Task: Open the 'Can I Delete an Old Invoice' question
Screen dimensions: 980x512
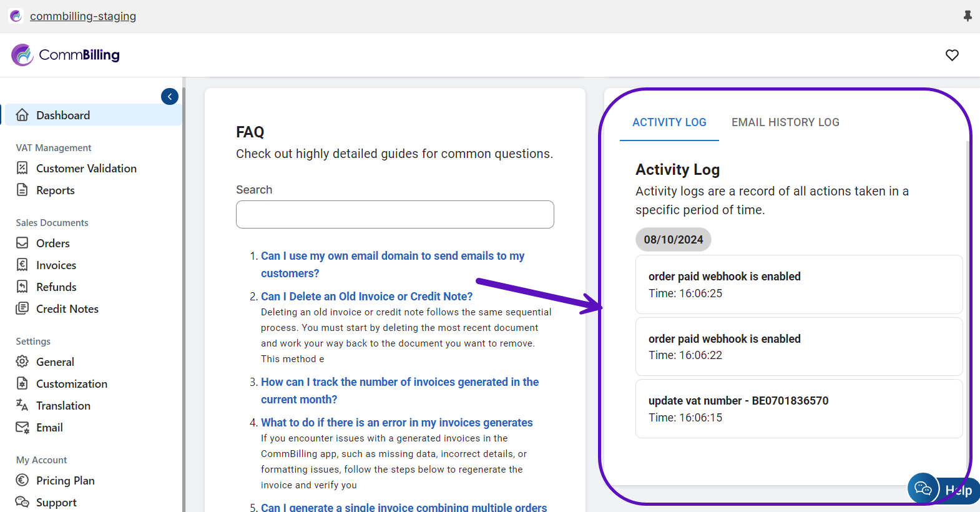Action: 366,296
